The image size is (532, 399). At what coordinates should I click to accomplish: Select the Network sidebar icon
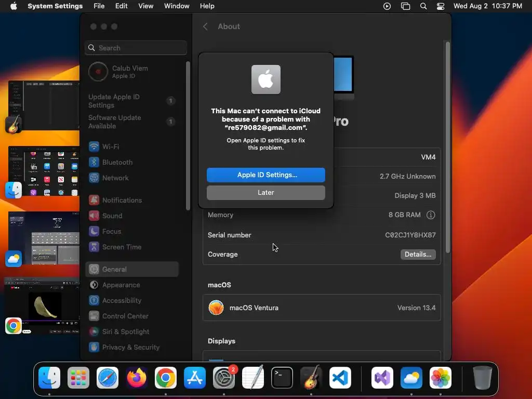tap(94, 178)
